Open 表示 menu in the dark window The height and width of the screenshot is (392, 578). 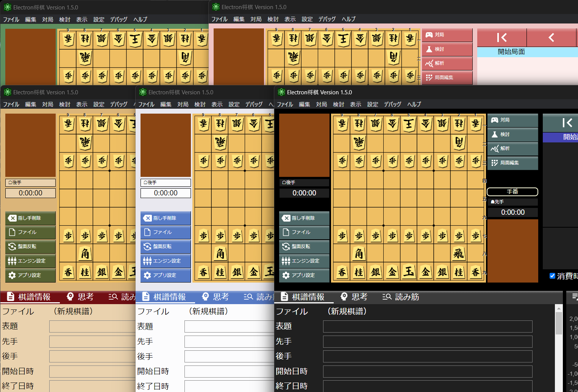coord(356,104)
